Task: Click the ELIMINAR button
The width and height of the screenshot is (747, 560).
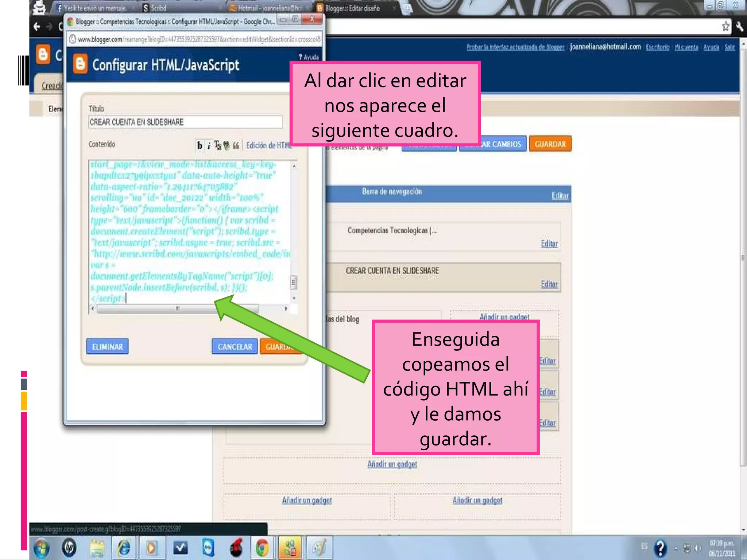Action: (x=107, y=346)
